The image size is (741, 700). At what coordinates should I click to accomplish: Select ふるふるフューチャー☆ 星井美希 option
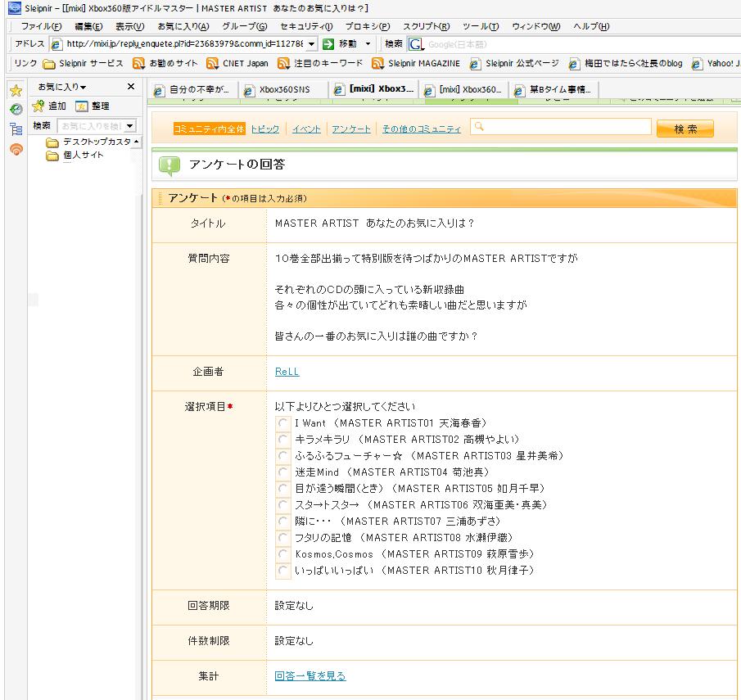pyautogui.click(x=282, y=456)
